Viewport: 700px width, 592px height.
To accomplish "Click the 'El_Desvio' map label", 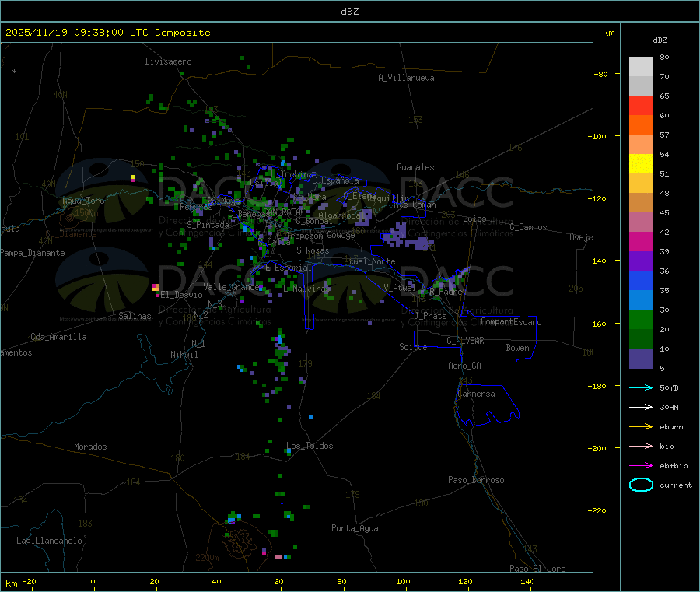I will pos(181,295).
